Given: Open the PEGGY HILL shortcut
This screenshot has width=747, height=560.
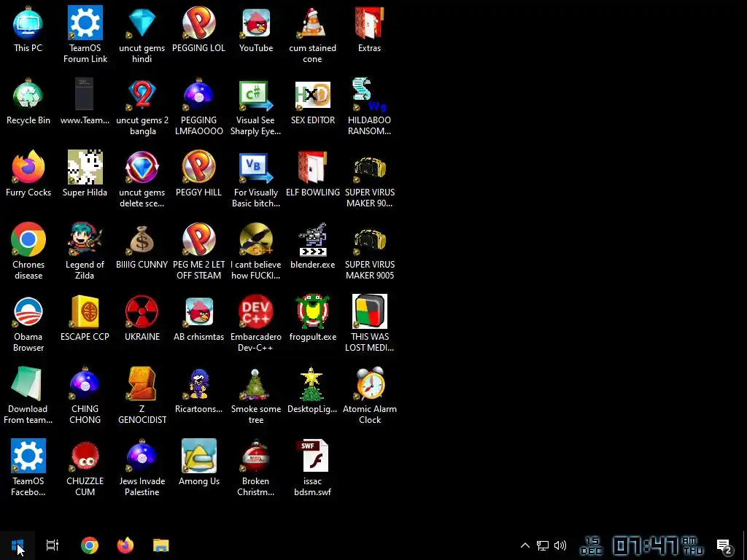Looking at the screenshot, I should click(198, 174).
